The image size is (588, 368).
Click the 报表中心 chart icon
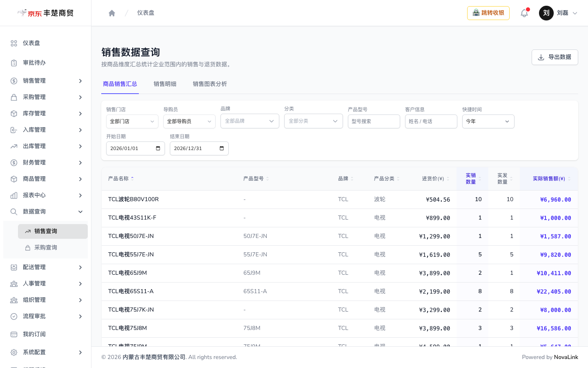coord(14,195)
